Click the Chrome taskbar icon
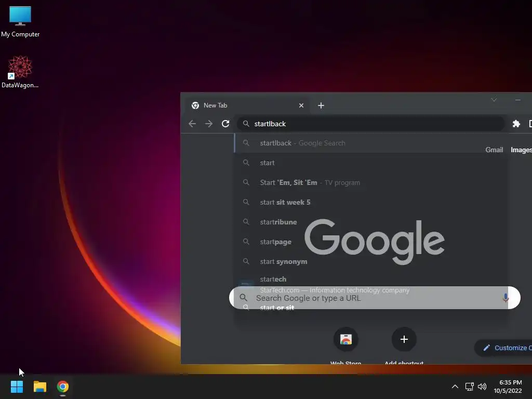The height and width of the screenshot is (399, 532). (63, 387)
